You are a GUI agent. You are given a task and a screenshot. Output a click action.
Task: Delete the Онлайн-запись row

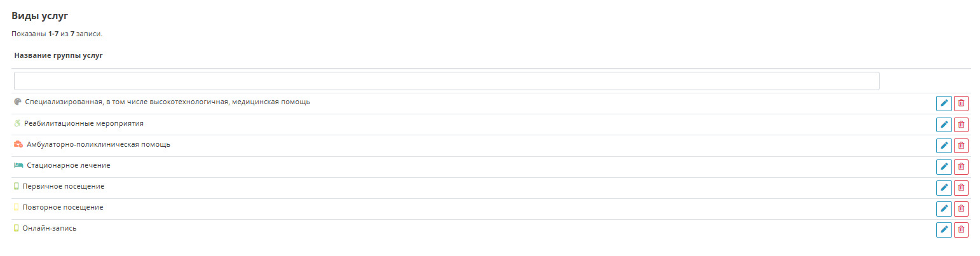click(x=961, y=229)
